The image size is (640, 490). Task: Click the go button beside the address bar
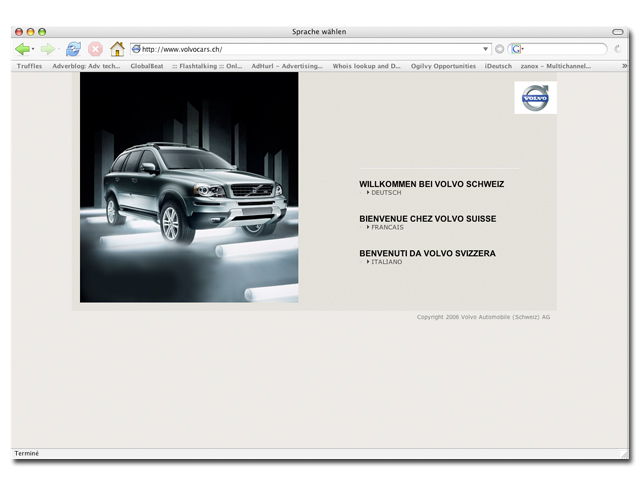coord(500,49)
